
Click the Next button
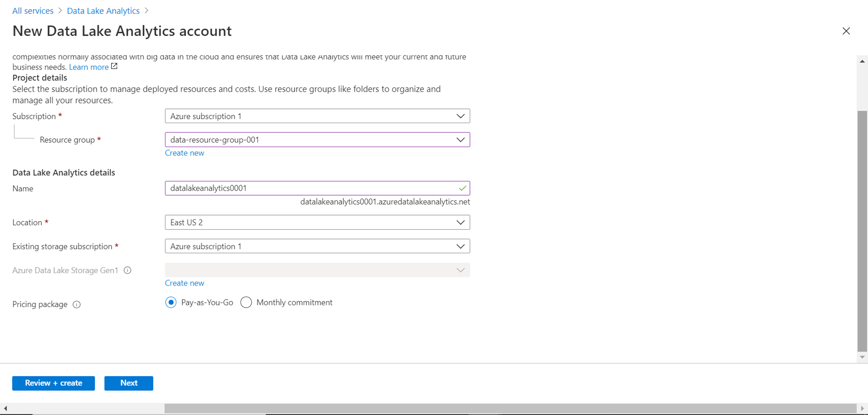(128, 383)
